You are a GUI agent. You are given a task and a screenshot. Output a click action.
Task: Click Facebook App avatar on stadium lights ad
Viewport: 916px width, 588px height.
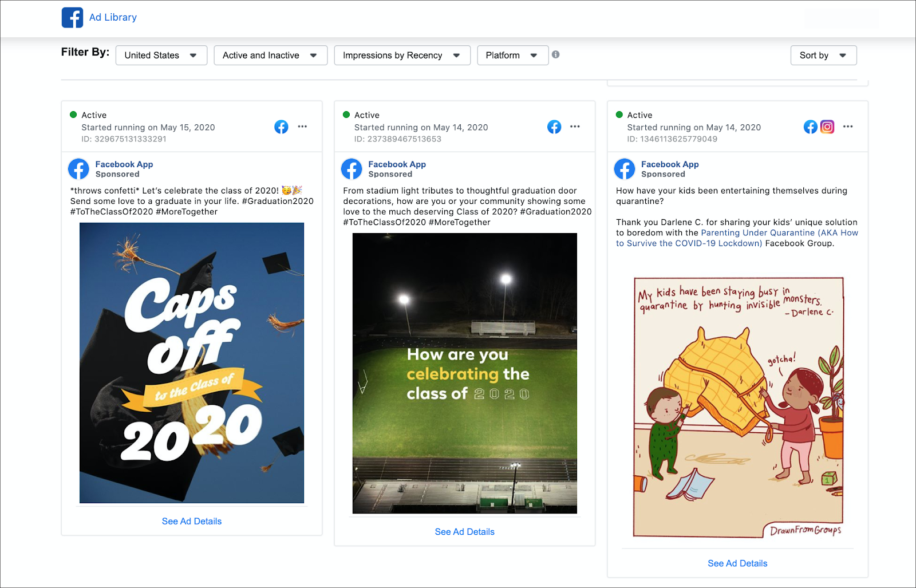(352, 169)
